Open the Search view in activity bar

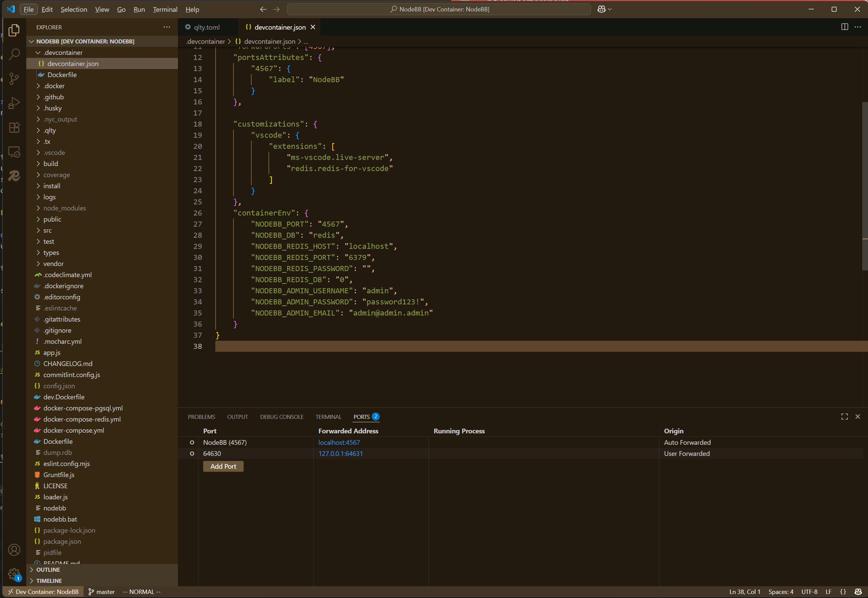point(14,54)
